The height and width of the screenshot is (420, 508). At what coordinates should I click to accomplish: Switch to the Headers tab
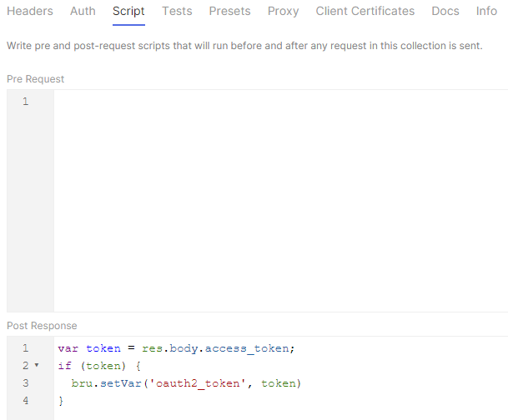pos(30,12)
